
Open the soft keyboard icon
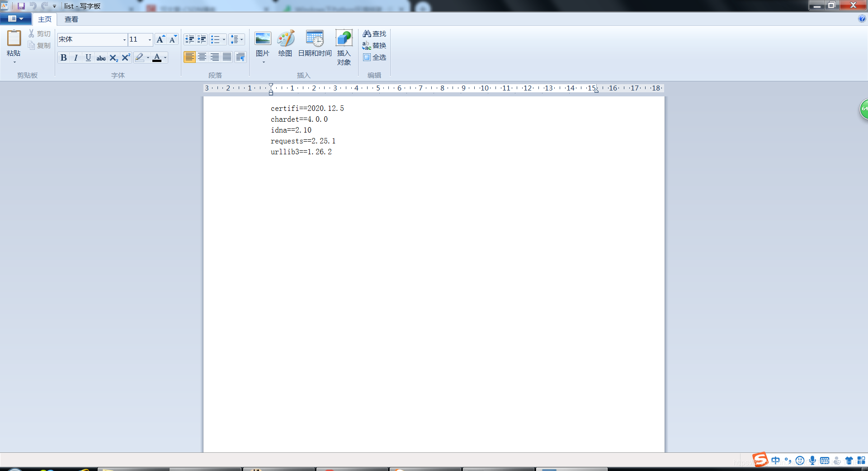[825, 461]
